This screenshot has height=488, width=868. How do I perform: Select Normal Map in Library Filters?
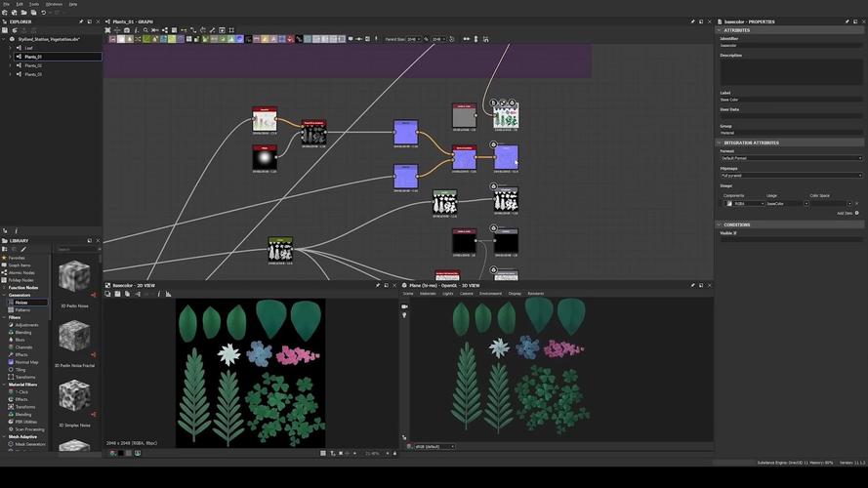tap(26, 362)
